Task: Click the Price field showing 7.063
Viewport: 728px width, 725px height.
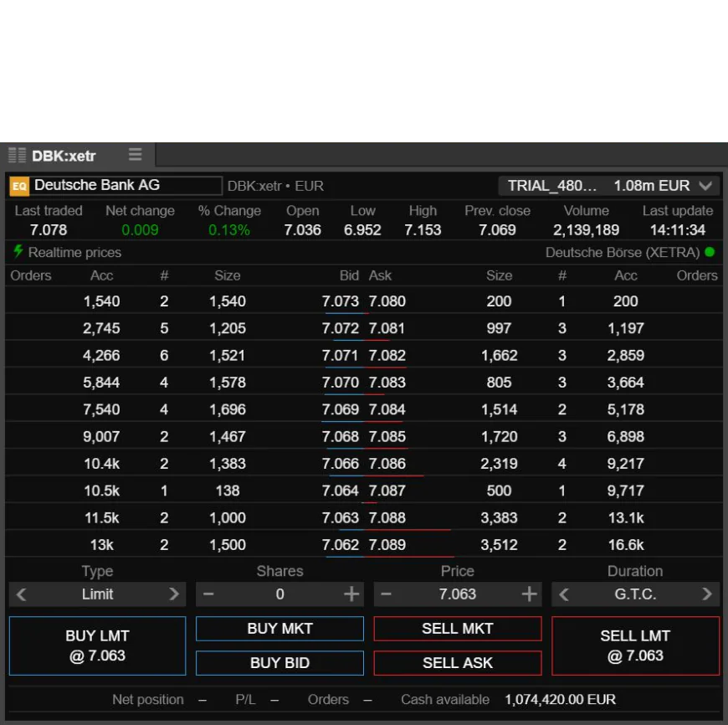Action: point(458,594)
